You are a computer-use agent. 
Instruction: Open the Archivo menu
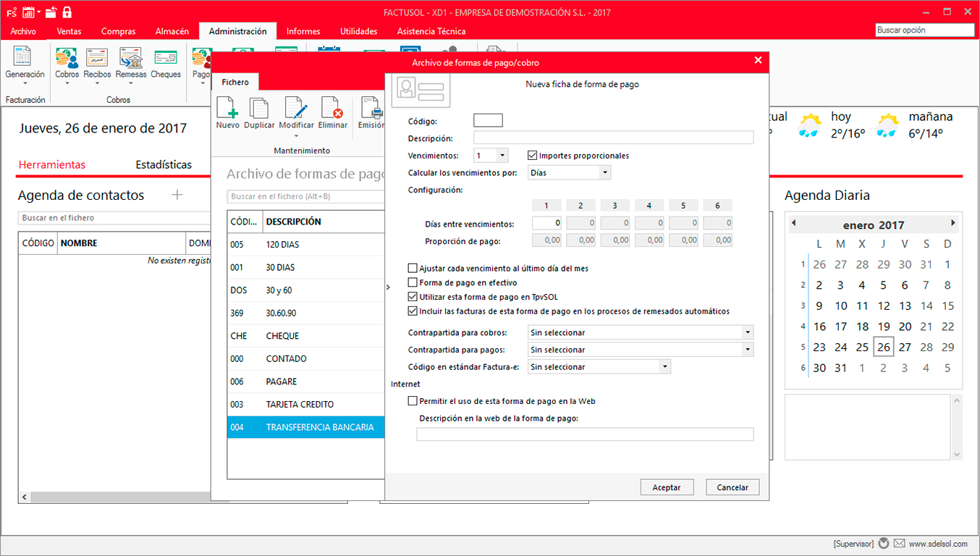pyautogui.click(x=23, y=31)
